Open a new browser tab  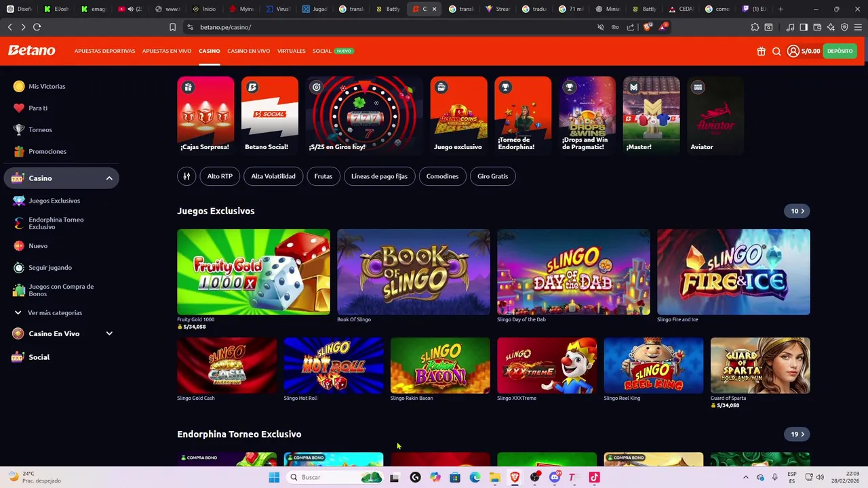click(781, 9)
